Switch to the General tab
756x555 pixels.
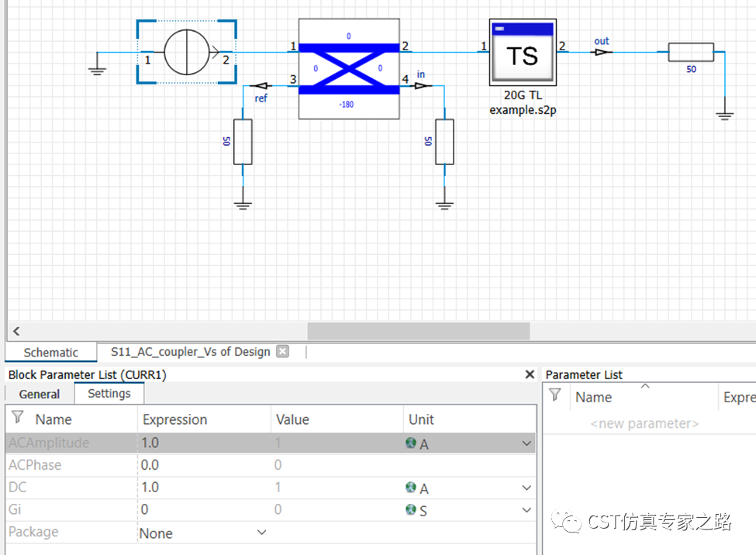[x=40, y=394]
